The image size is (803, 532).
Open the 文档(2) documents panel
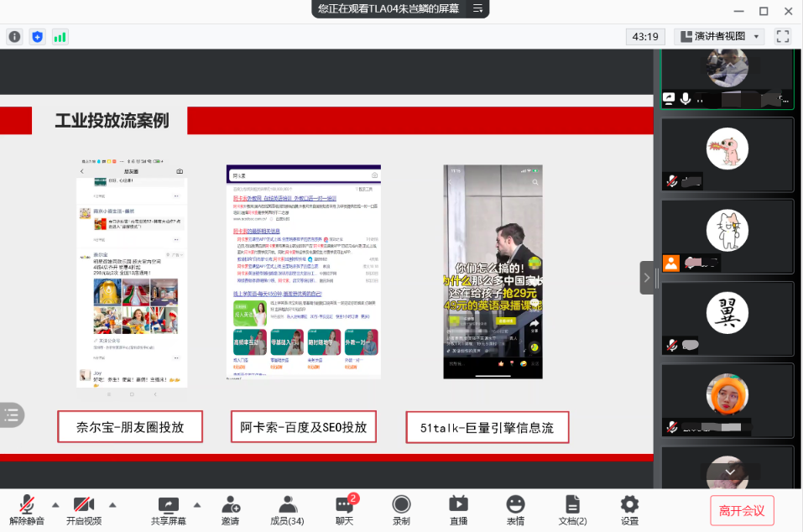(x=572, y=510)
